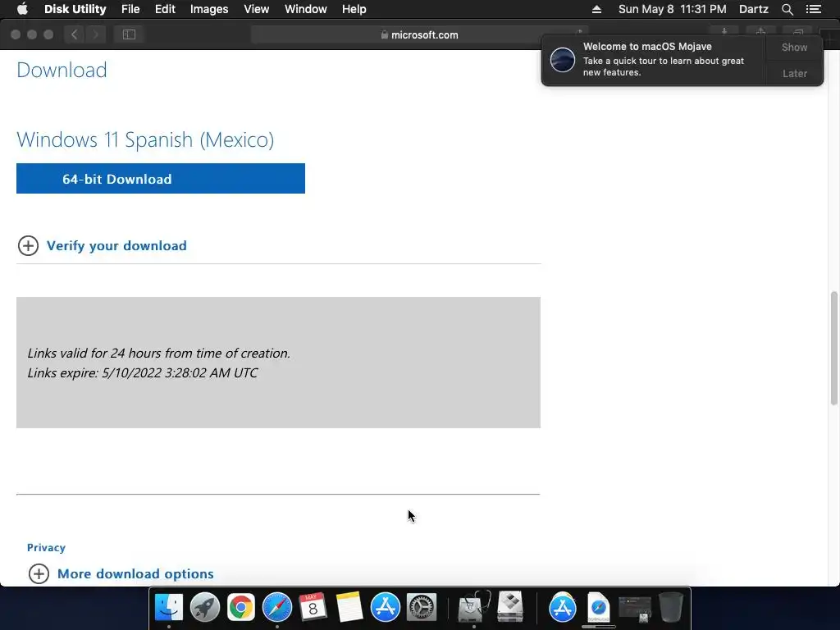Click the page's vertical scrollbar thumb
Screen dimensions: 840x630
click(x=833, y=348)
